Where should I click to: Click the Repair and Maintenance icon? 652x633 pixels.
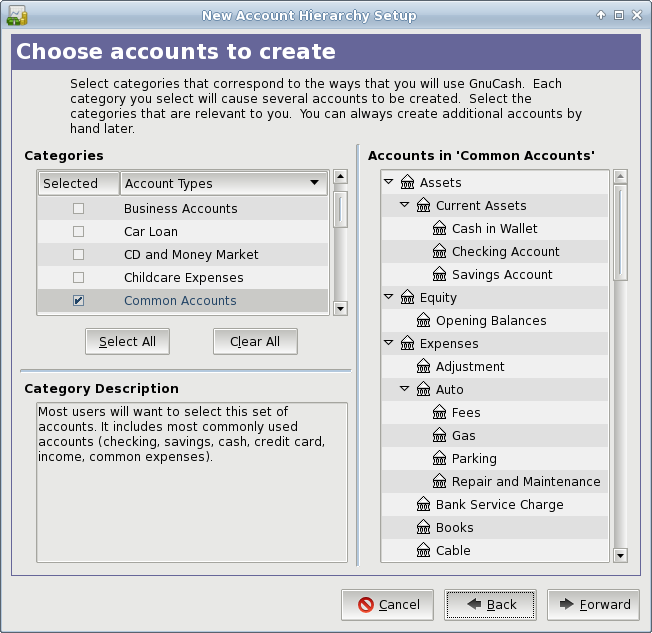[440, 481]
